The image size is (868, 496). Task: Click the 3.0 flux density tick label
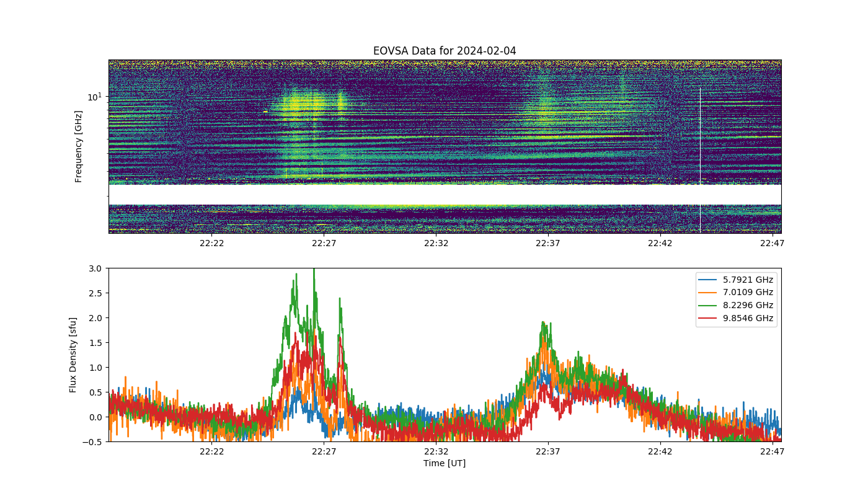pyautogui.click(x=95, y=268)
